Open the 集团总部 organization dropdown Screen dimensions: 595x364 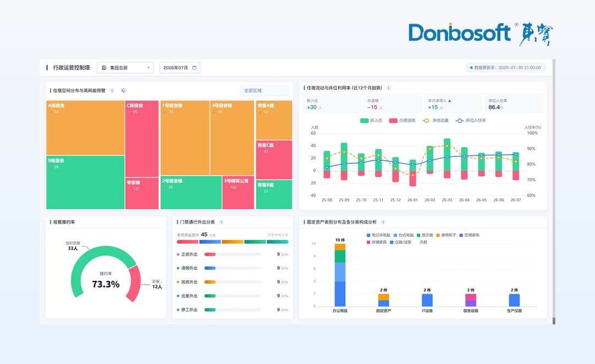[x=125, y=68]
